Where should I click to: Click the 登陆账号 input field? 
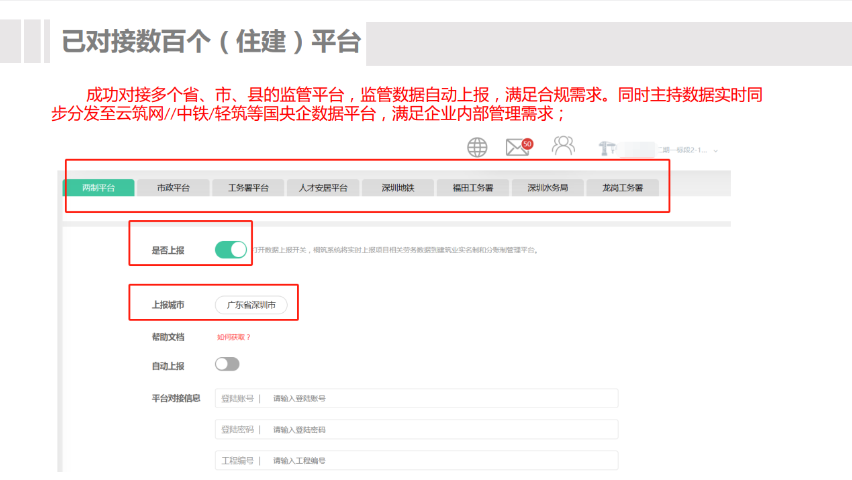click(x=440, y=398)
